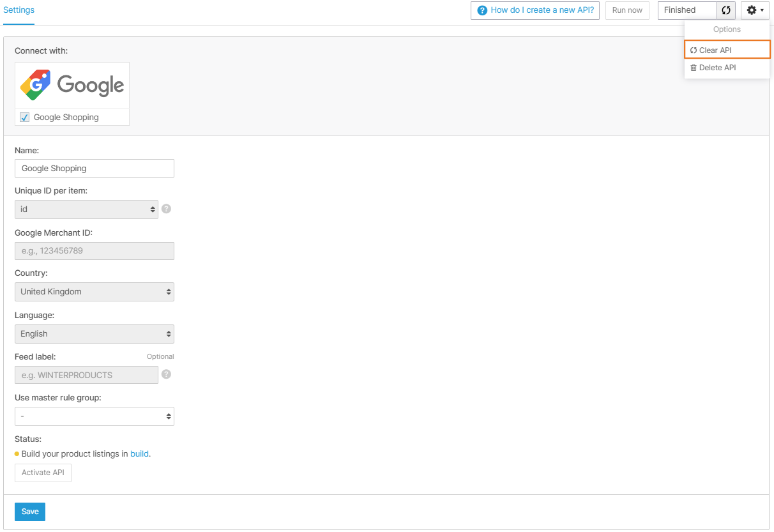Click the Feed label input field
Viewport: 774px width, 532px height.
(86, 375)
